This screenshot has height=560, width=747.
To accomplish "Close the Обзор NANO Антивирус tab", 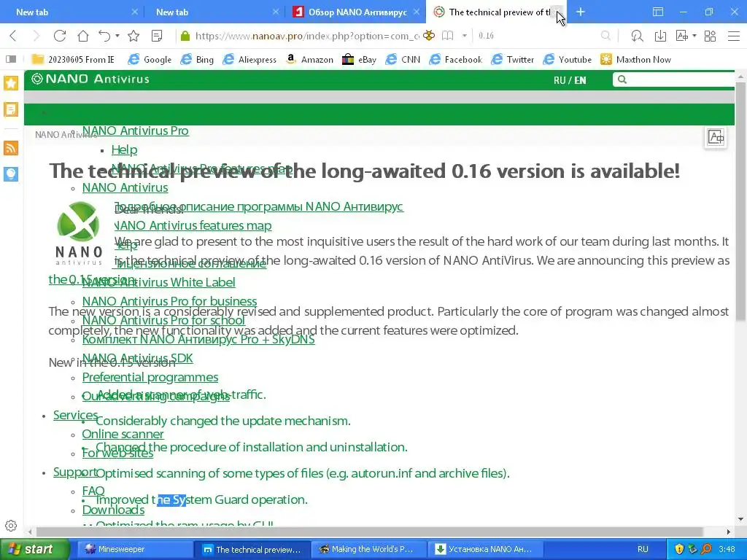I will [x=417, y=12].
